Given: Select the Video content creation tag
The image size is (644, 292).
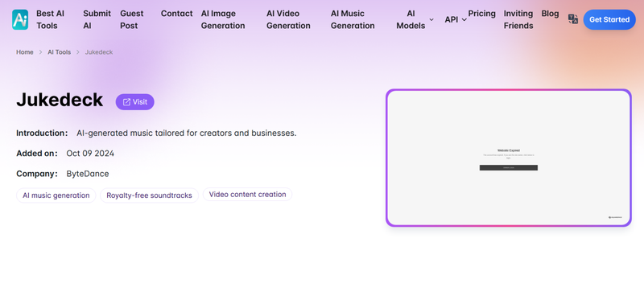Looking at the screenshot, I should point(247,195).
